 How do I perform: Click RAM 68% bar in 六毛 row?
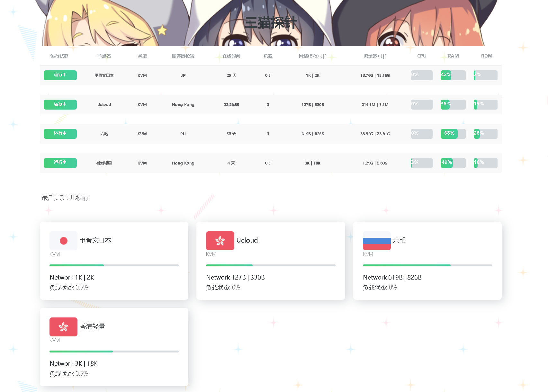(453, 134)
